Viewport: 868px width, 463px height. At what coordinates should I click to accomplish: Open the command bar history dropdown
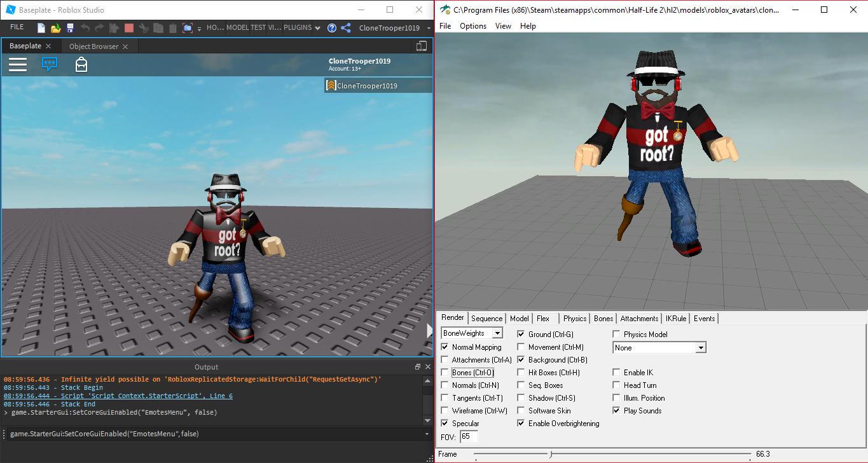(x=427, y=434)
